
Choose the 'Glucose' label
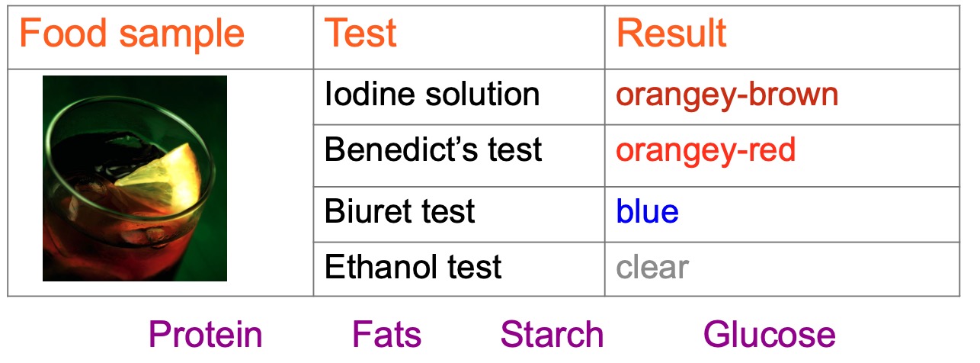[x=769, y=335]
